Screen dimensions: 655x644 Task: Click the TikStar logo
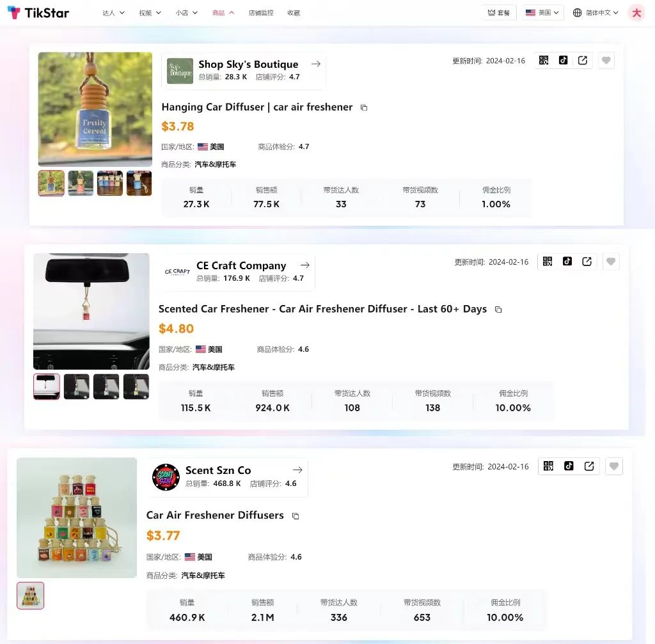[38, 13]
